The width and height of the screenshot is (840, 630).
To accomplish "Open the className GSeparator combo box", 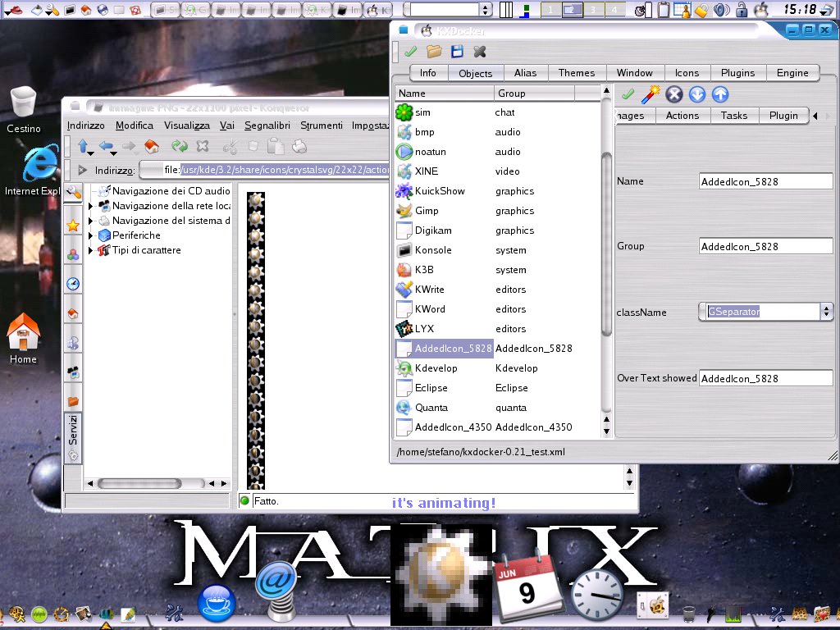I will click(x=765, y=312).
